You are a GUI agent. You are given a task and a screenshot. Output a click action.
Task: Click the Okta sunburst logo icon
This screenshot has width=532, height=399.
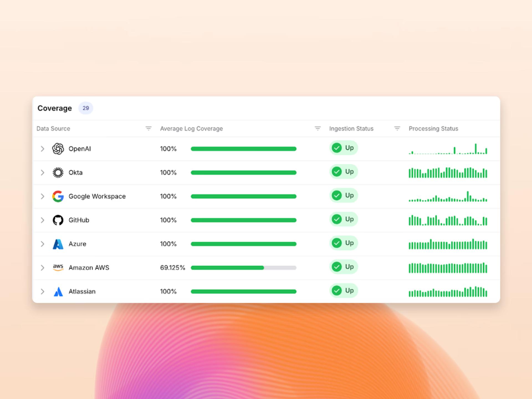point(58,173)
